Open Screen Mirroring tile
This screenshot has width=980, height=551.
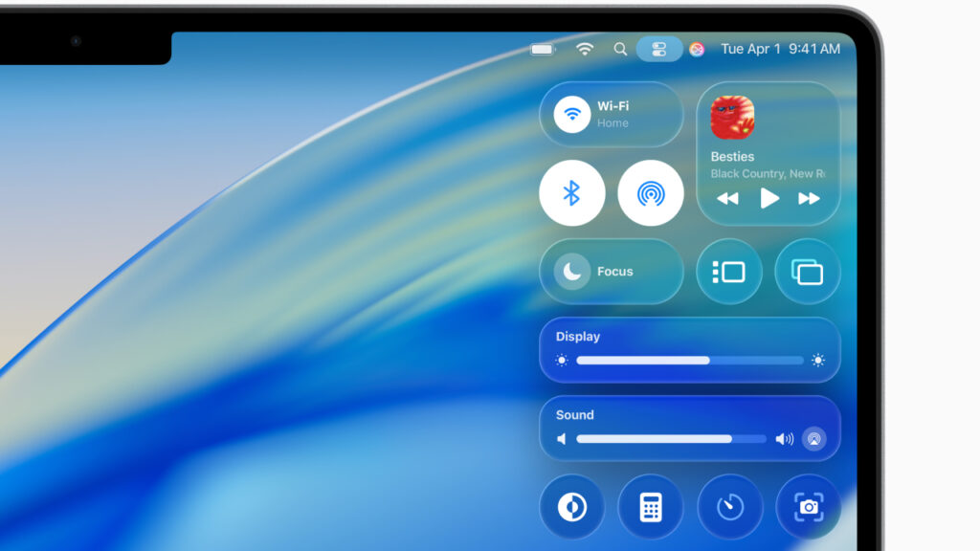coord(808,272)
